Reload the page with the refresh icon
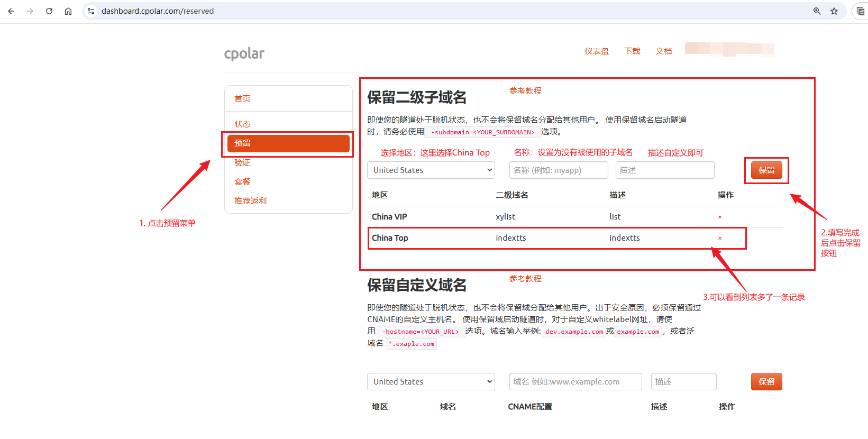Screen dimensions: 868x439 pyautogui.click(x=49, y=11)
